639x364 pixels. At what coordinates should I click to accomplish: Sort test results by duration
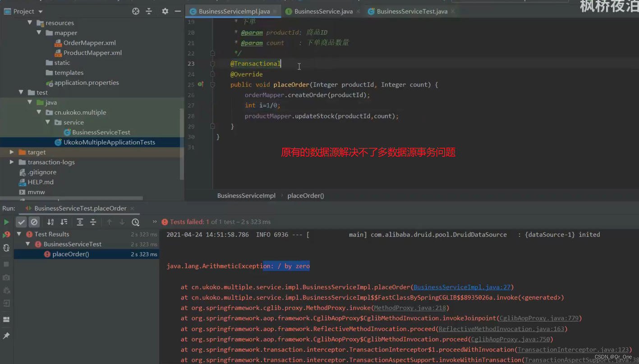tap(64, 222)
